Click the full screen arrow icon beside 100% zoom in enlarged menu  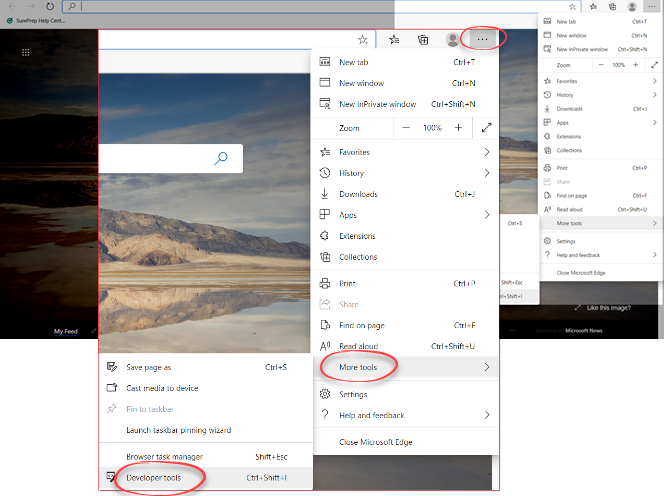486,128
